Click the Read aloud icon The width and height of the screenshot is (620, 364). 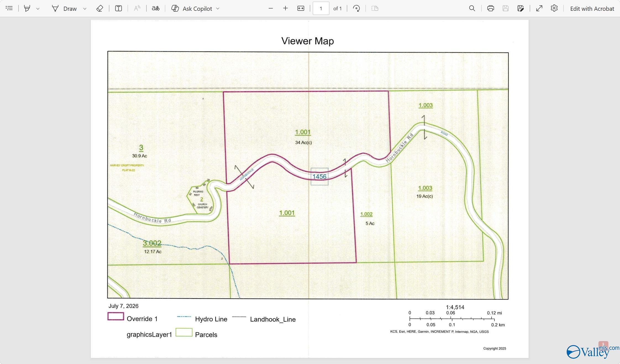137,8
